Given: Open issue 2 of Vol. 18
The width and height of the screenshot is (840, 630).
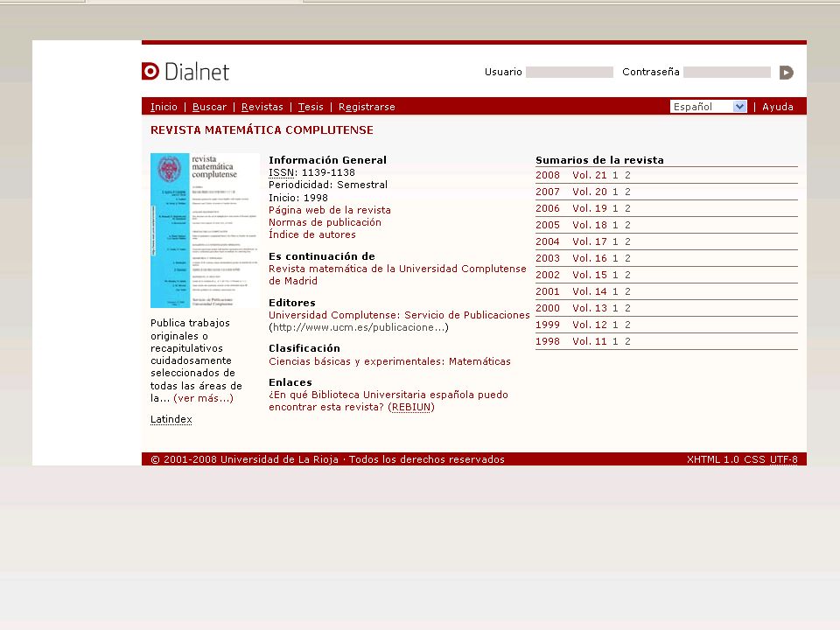Looking at the screenshot, I should pos(628,225).
